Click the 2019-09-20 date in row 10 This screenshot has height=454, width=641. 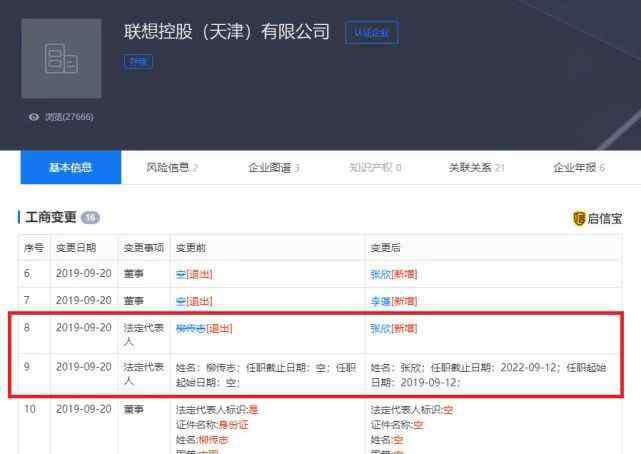point(83,409)
